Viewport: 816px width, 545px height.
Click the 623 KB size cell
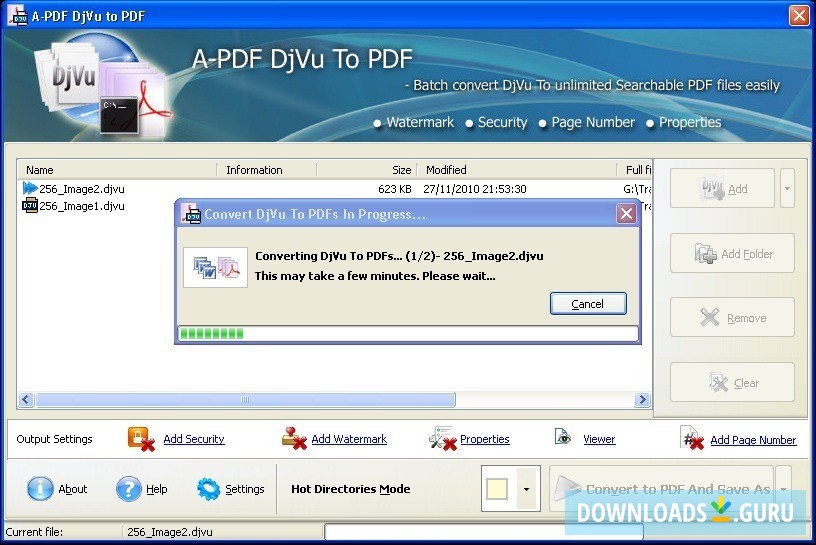394,188
